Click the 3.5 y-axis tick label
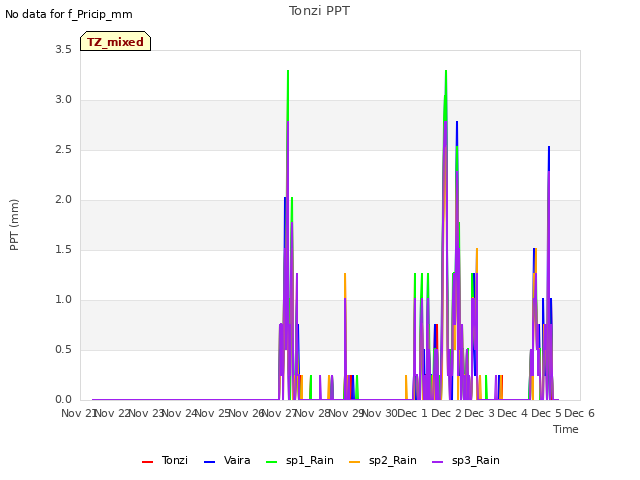This screenshot has height=480, width=640. click(63, 49)
